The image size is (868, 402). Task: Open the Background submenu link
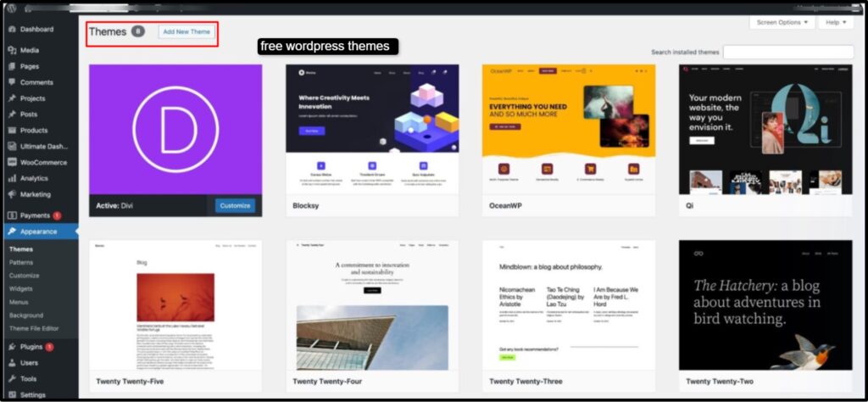(x=26, y=315)
